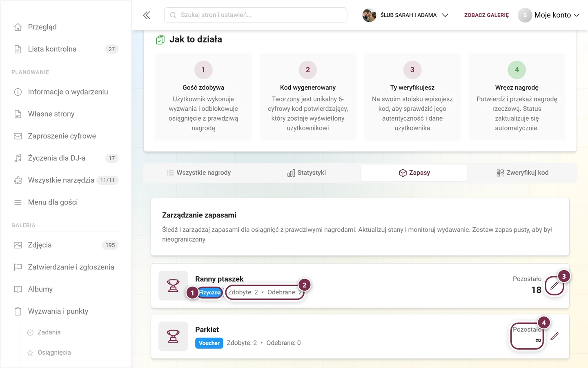Select the Zapasy tab

tap(414, 173)
